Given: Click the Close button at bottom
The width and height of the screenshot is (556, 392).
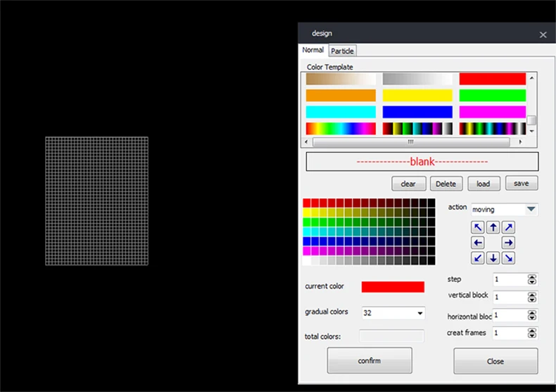Looking at the screenshot, I should (495, 361).
